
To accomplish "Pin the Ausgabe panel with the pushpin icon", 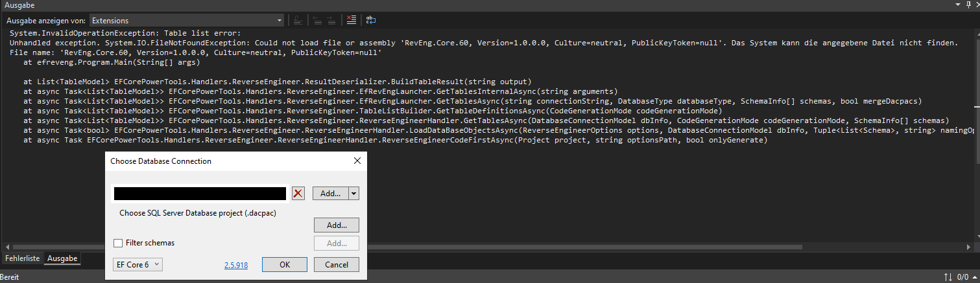I will point(968,5).
